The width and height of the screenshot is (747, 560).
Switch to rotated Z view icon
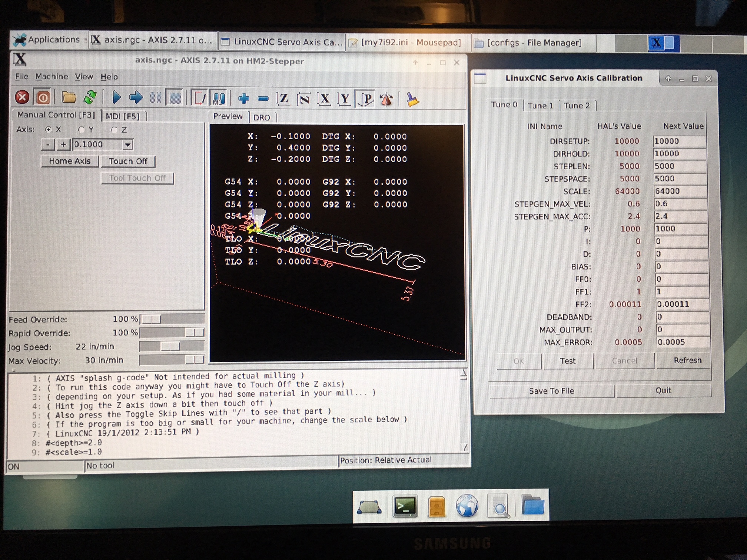(x=304, y=99)
